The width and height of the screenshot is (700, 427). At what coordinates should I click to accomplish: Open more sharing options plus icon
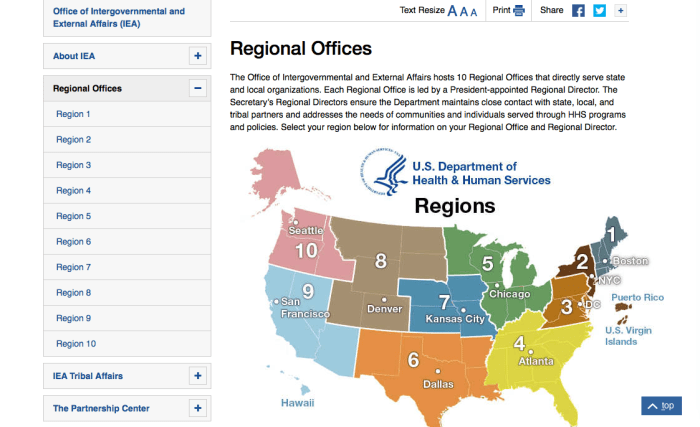tap(620, 11)
